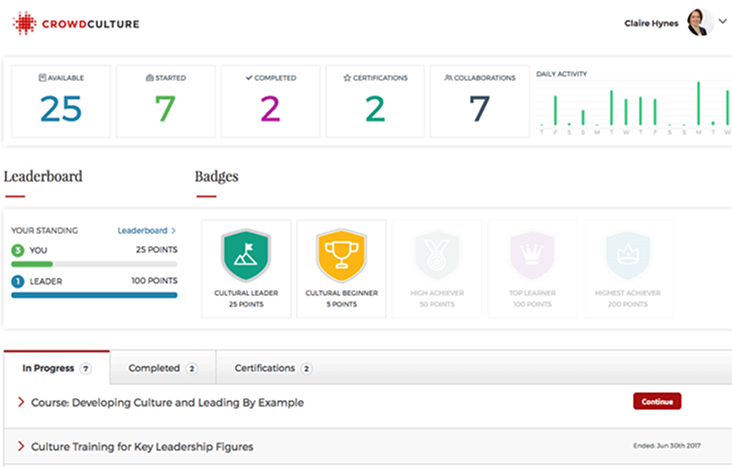
Task: Switch to the In Progress tab
Action: pos(57,368)
